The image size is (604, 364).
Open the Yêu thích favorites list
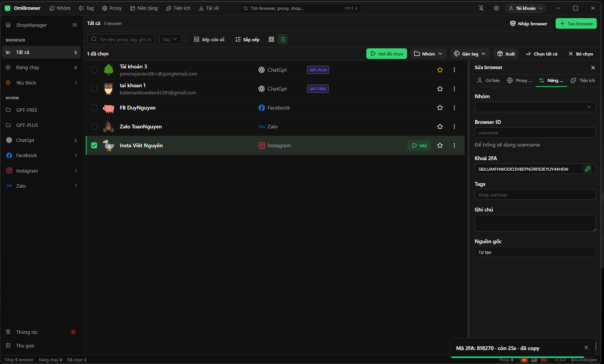coord(41,83)
